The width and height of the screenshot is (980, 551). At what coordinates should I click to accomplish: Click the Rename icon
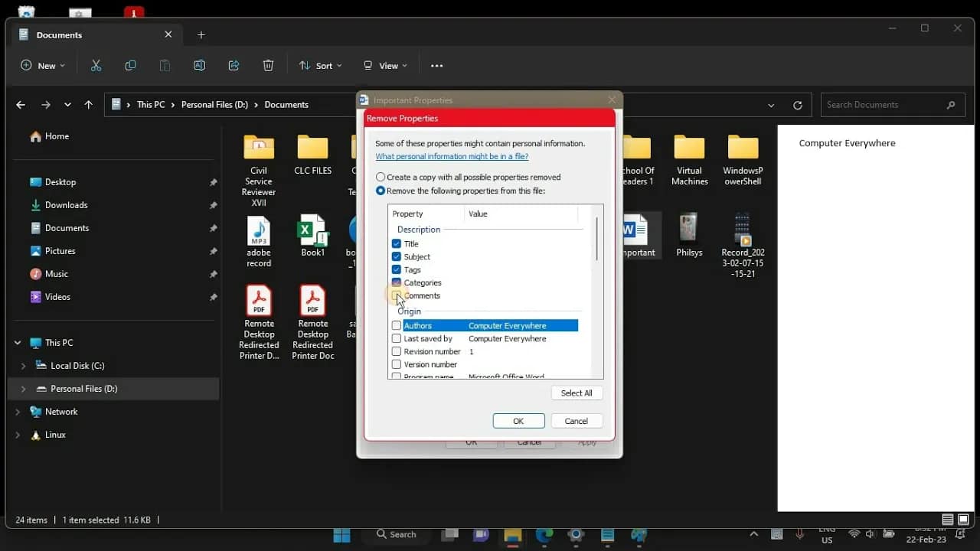199,65
